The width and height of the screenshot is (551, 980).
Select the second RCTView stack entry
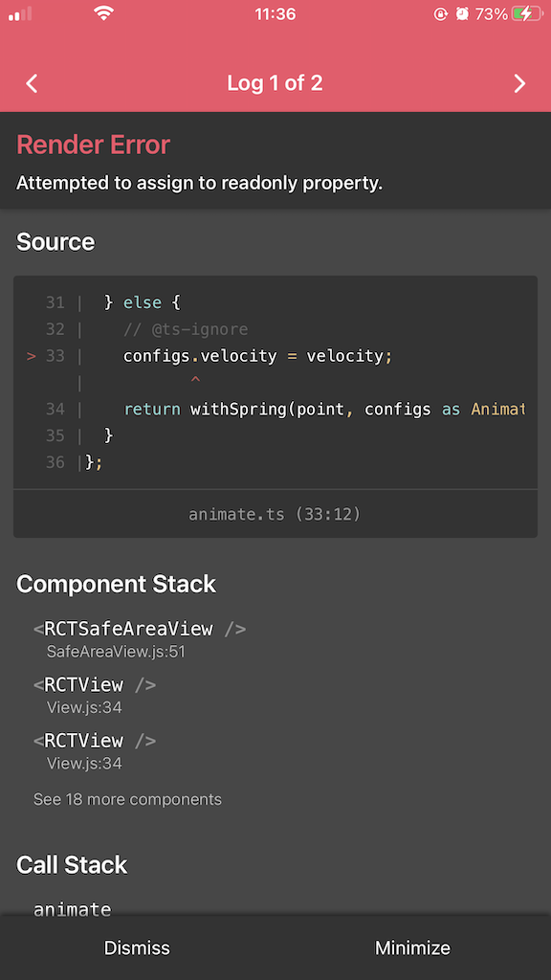pos(98,740)
